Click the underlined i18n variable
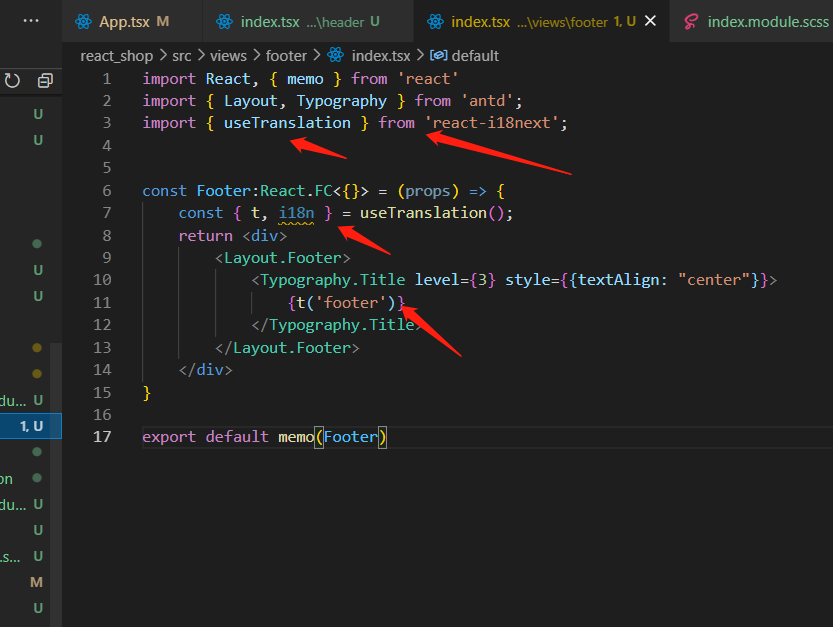Screen dimensions: 833x627 pyautogui.click(x=296, y=213)
